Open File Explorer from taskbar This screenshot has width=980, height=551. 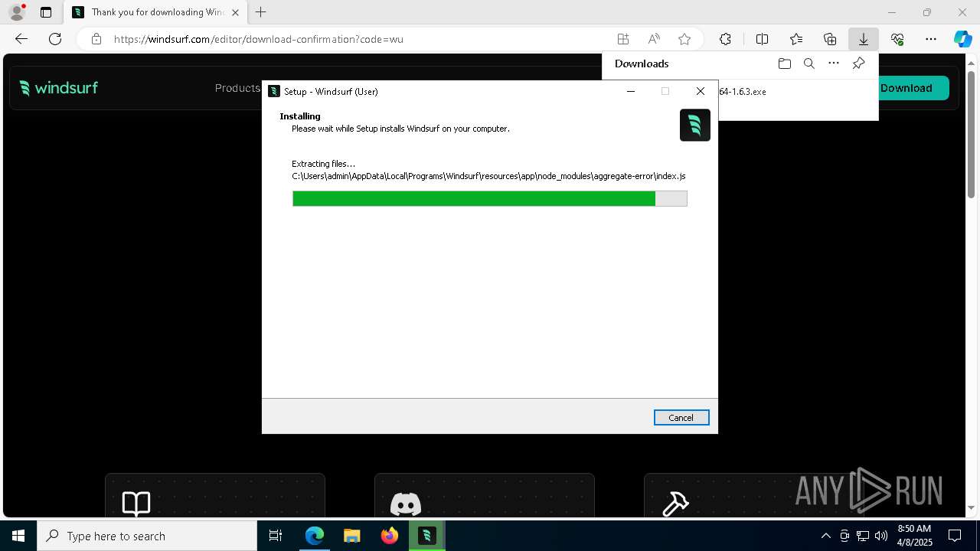tap(352, 536)
